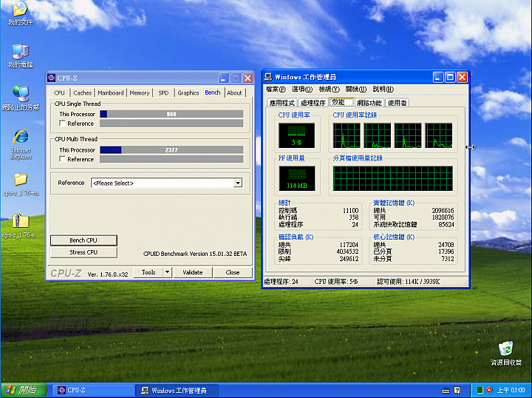Switch to CPU-Z in the taskbar
532x398 pixels.
click(x=94, y=391)
